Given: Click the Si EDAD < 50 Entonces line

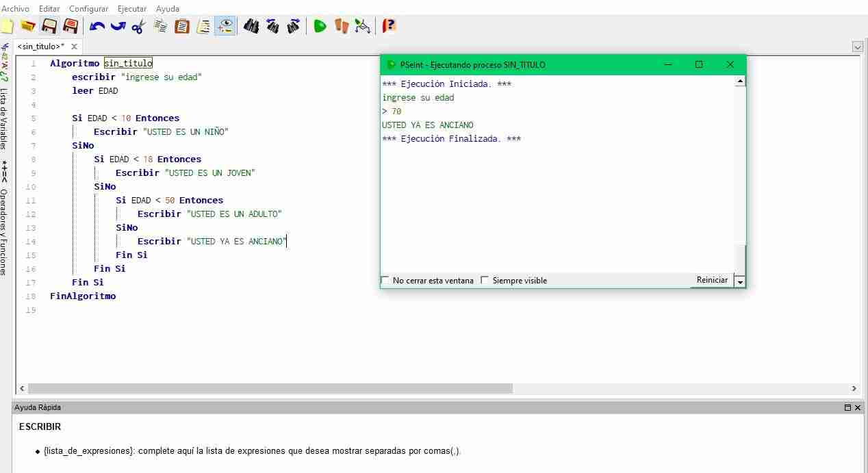Looking at the screenshot, I should coord(170,200).
